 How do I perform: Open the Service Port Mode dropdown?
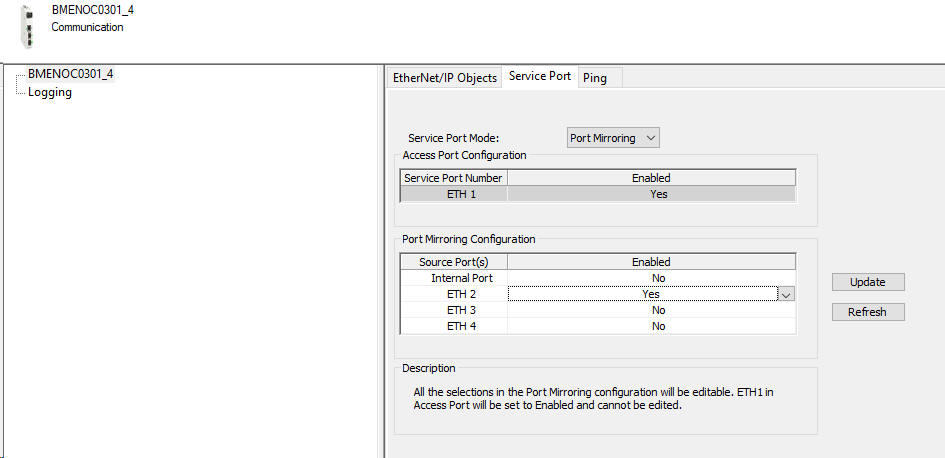(614, 138)
